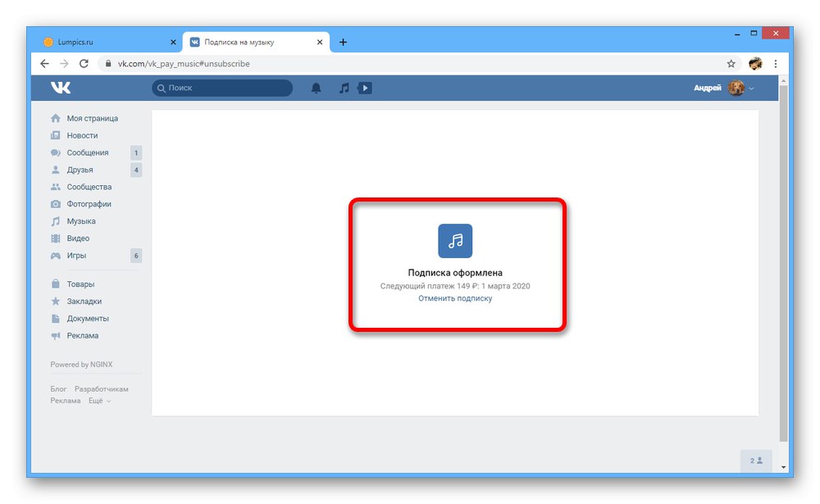Click the person icon beside Друзья
Image resolution: width=820 pixels, height=504 pixels.
coord(56,170)
